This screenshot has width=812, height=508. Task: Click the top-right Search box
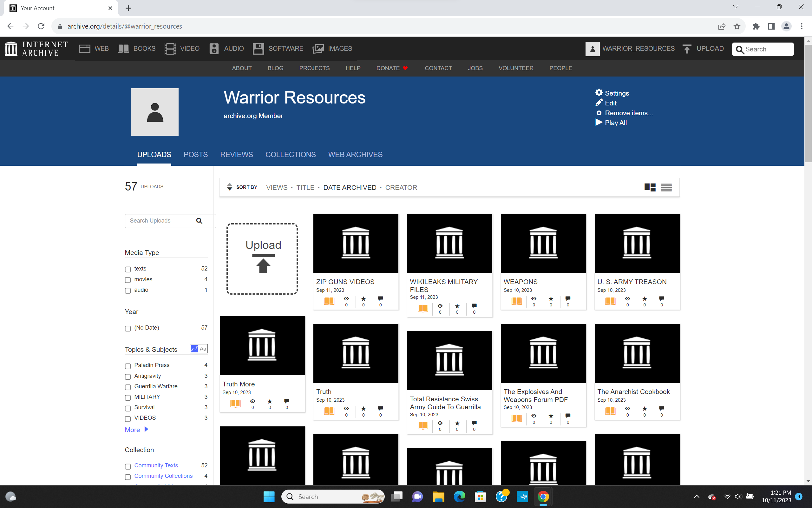pyautogui.click(x=763, y=49)
